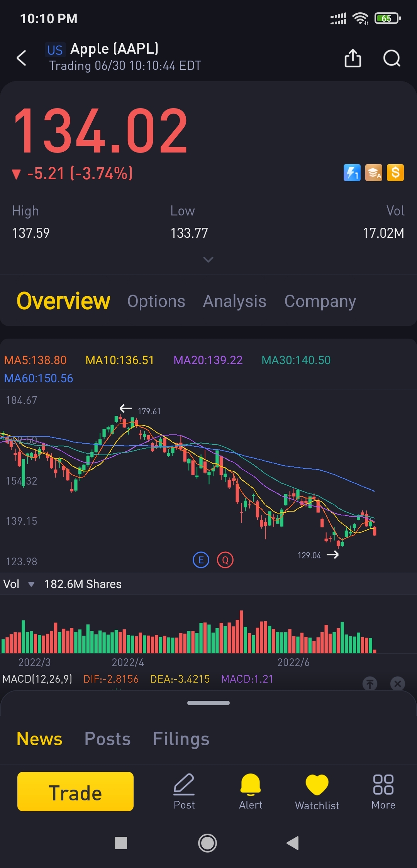Image resolution: width=417 pixels, height=868 pixels.
Task: Tap the -5.21 (-3.74%) change text
Action: pos(80,173)
